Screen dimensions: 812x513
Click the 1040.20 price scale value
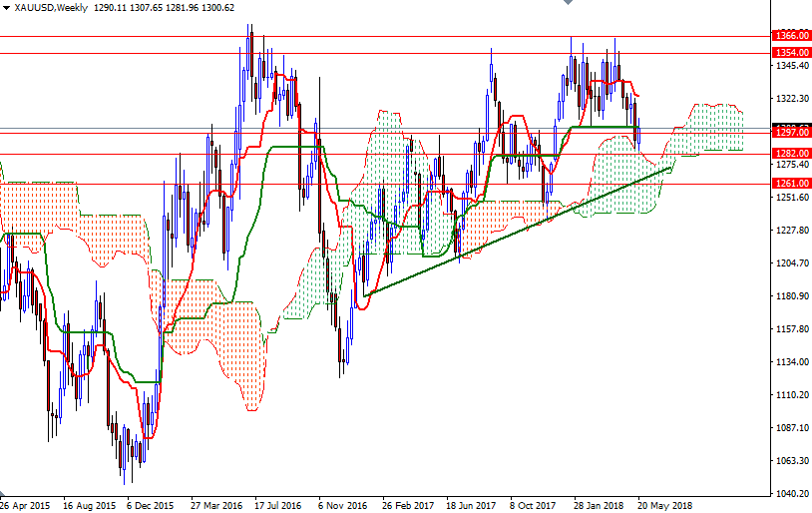792,493
